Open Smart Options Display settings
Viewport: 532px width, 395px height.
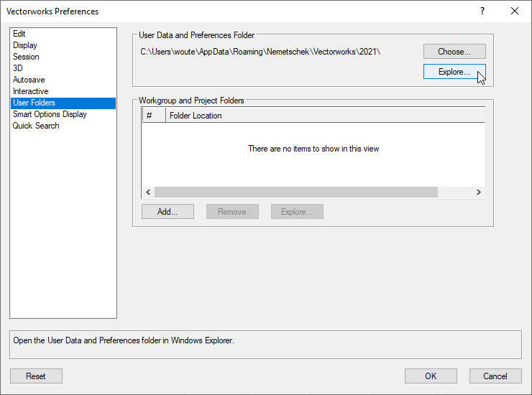pos(63,114)
